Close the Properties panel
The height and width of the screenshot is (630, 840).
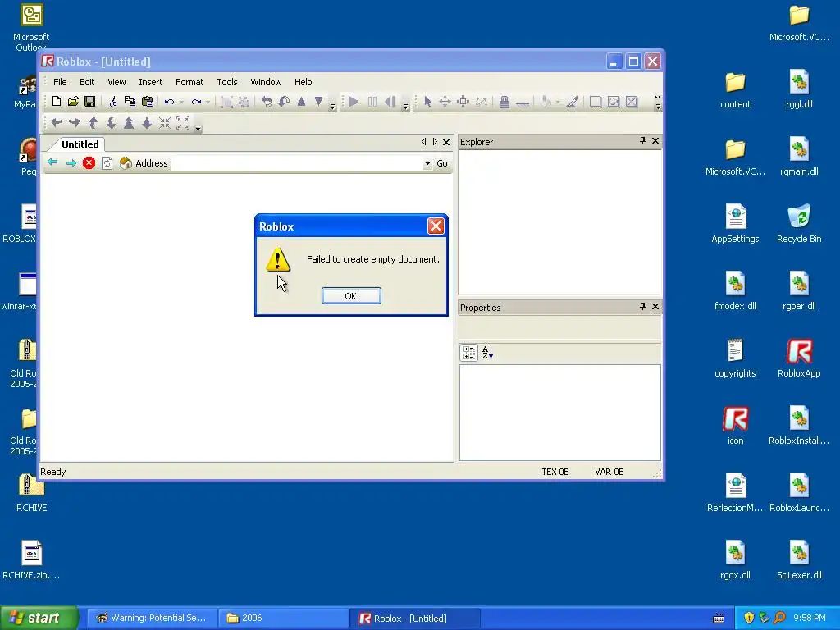[x=655, y=307]
